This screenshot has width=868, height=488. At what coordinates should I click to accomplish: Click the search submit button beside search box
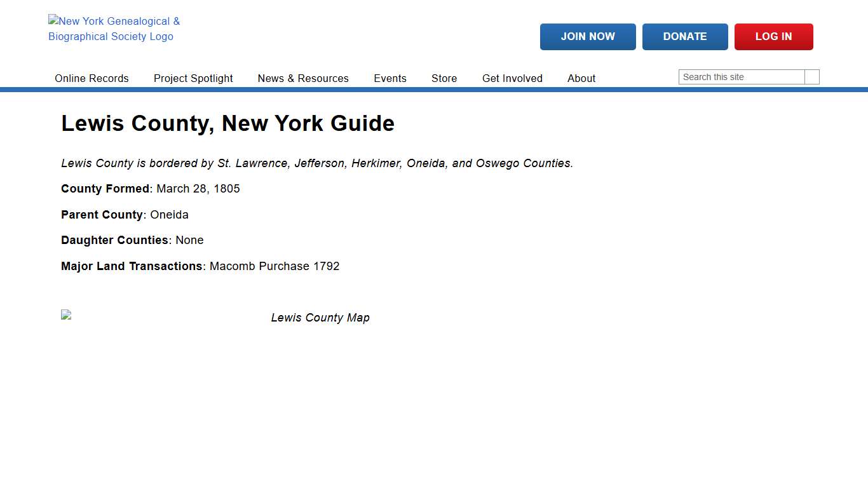pos(812,76)
